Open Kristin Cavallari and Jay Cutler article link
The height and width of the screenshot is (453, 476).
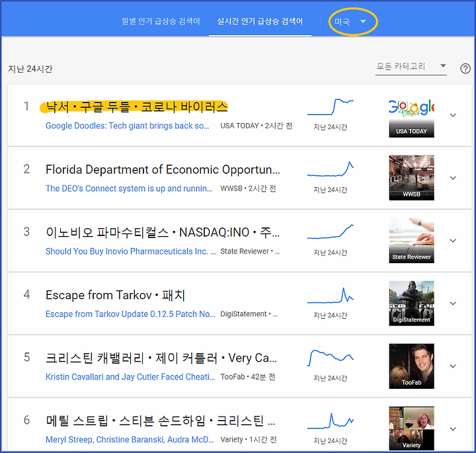click(x=130, y=377)
